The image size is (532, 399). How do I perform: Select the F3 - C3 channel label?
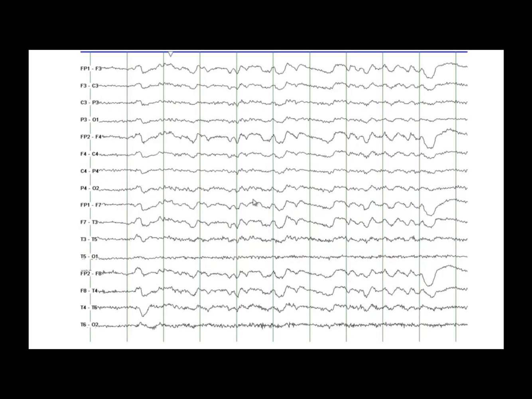coord(89,86)
